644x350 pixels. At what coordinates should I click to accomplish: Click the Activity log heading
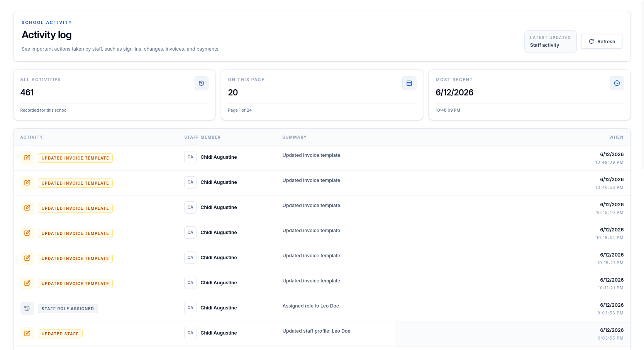pyautogui.click(x=47, y=35)
